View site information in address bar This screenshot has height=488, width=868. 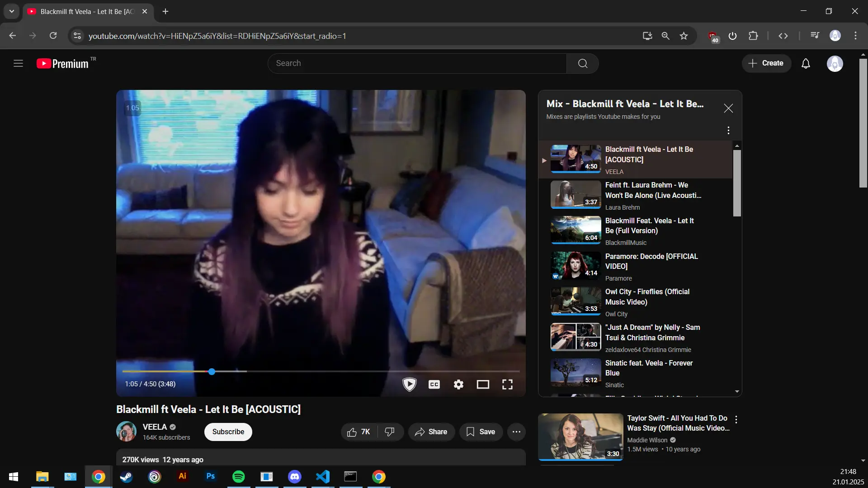(77, 36)
